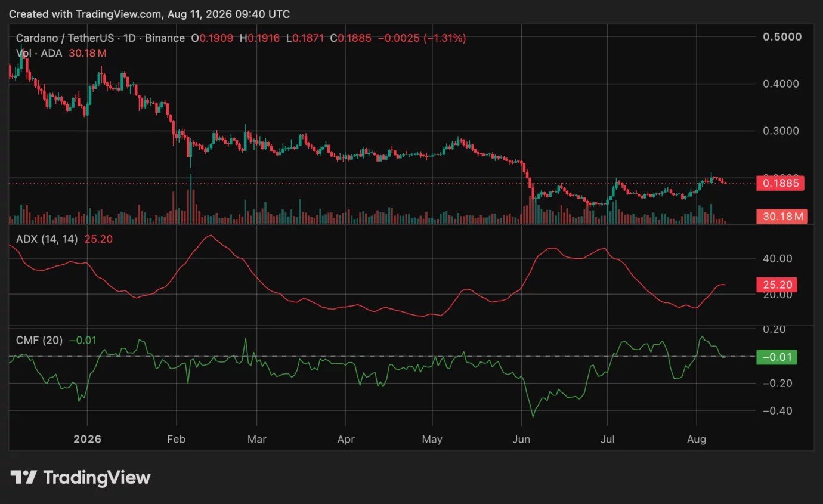
Task: Click the 0.5000 price axis label
Action: [782, 36]
